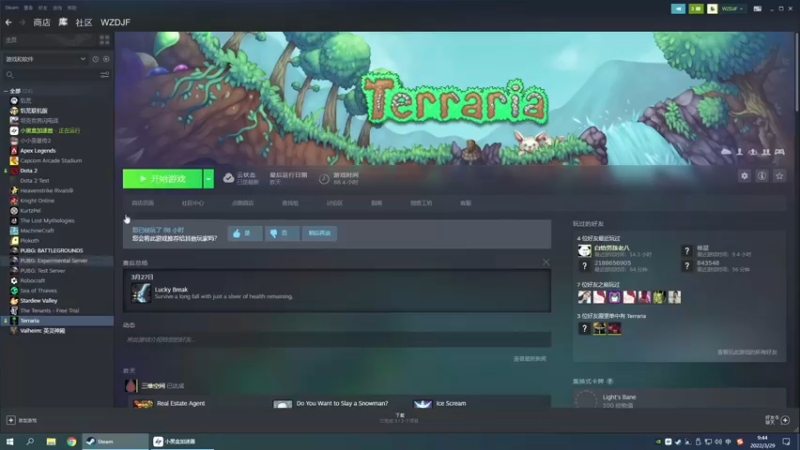Image resolution: width=800 pixels, height=450 pixels.
Task: Select Heavenstrike Rivals in library
Action: click(x=46, y=190)
